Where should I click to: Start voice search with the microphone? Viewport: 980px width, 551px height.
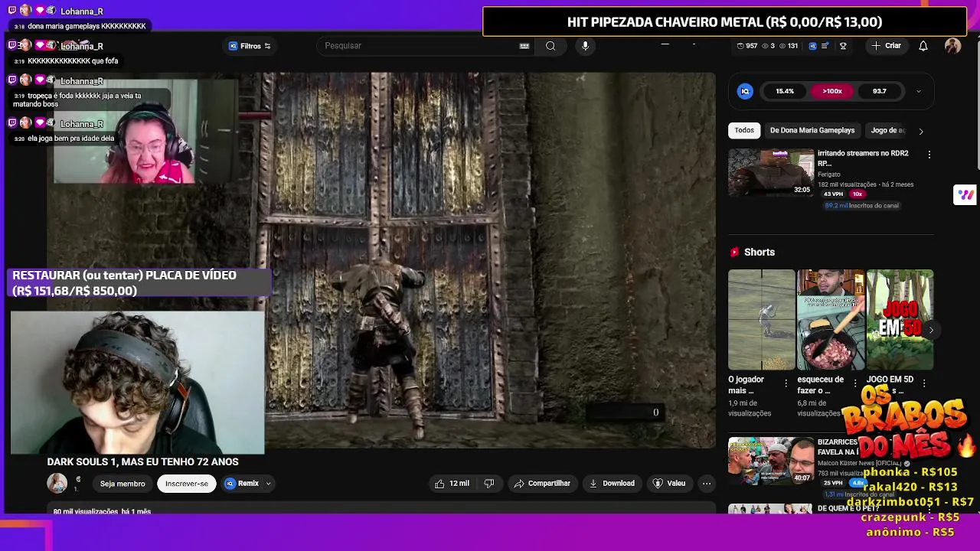[585, 46]
